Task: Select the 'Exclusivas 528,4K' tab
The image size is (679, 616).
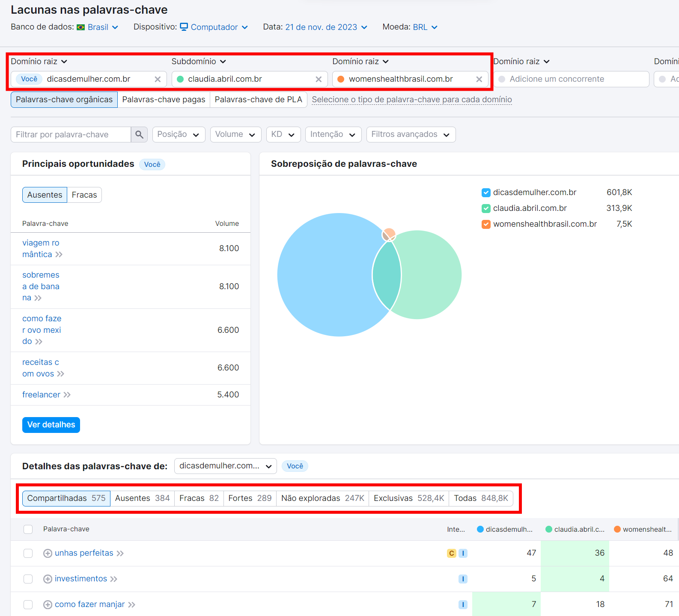Action: [x=409, y=498]
